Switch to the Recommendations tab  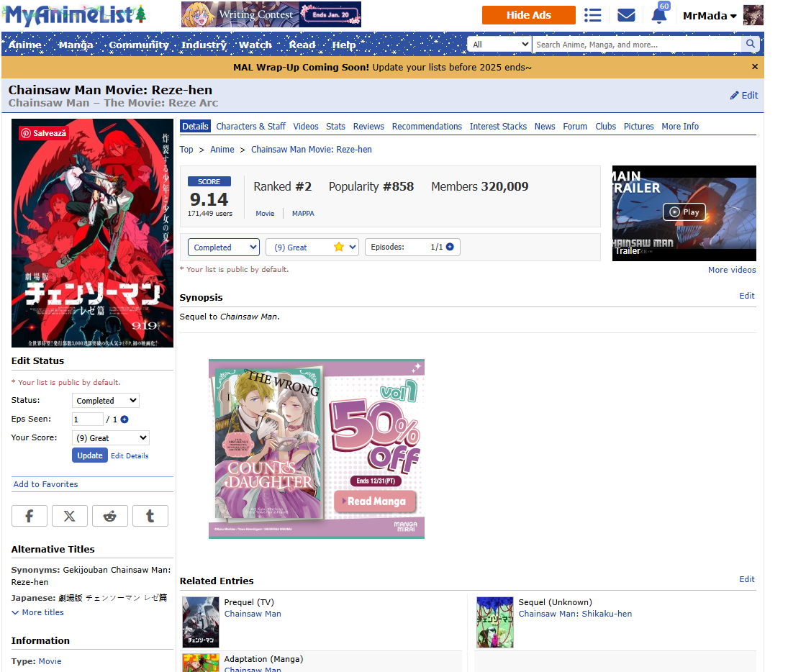point(427,126)
